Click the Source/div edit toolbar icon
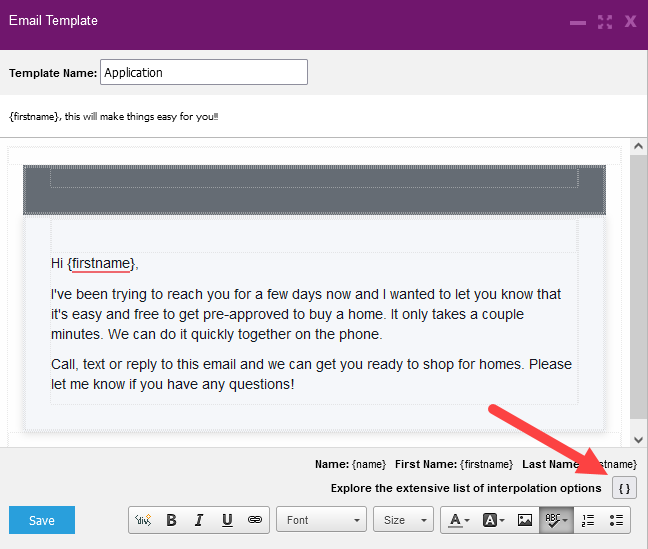 (x=143, y=520)
